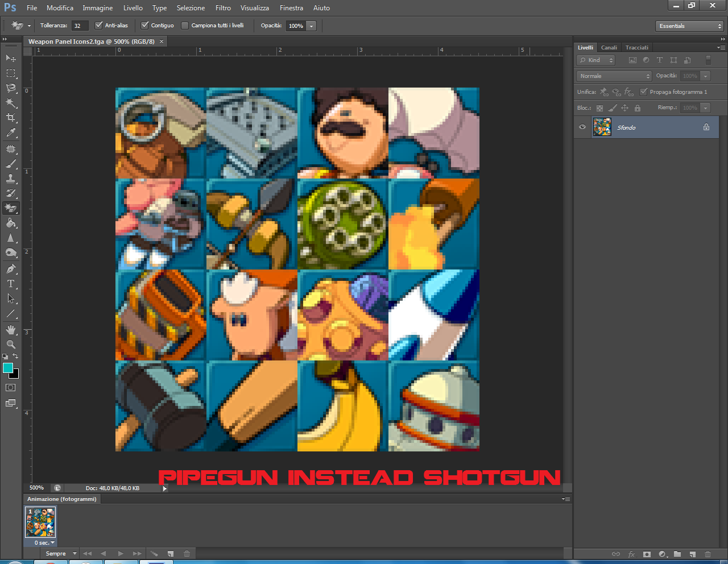Open the Opacità dropdown in options bar
This screenshot has width=728, height=564.
(312, 26)
